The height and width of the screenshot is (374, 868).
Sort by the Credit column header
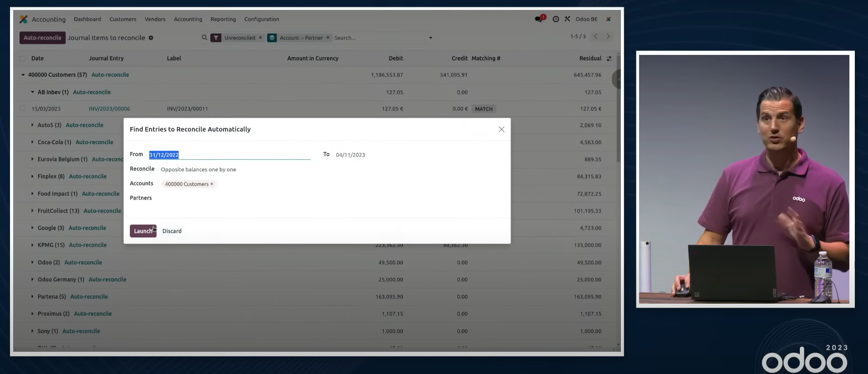459,59
